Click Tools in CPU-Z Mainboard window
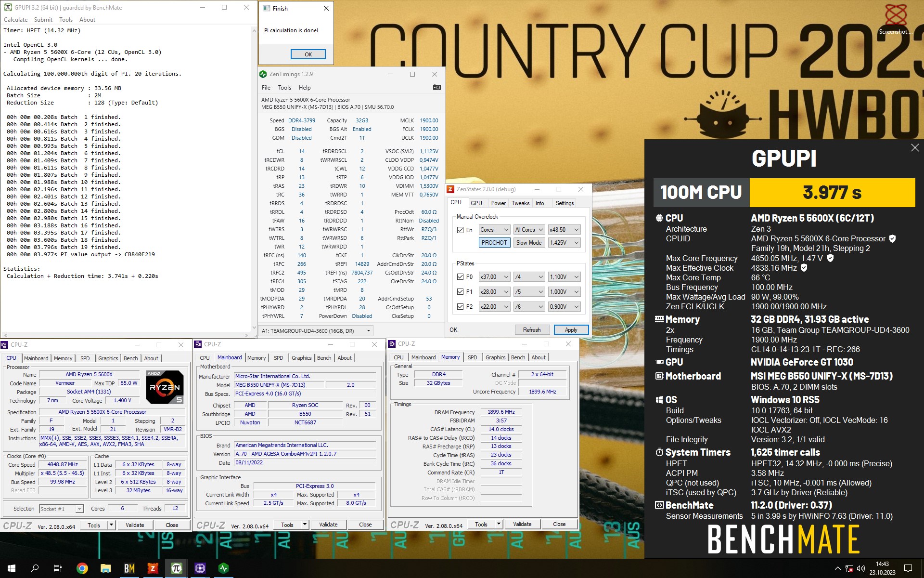Image resolution: width=924 pixels, height=578 pixels. click(x=287, y=525)
